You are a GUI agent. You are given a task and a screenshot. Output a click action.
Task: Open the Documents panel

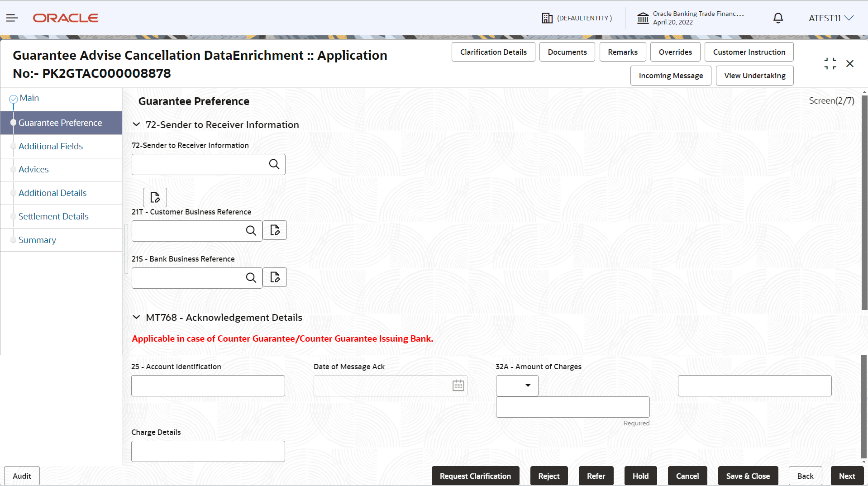tap(567, 52)
